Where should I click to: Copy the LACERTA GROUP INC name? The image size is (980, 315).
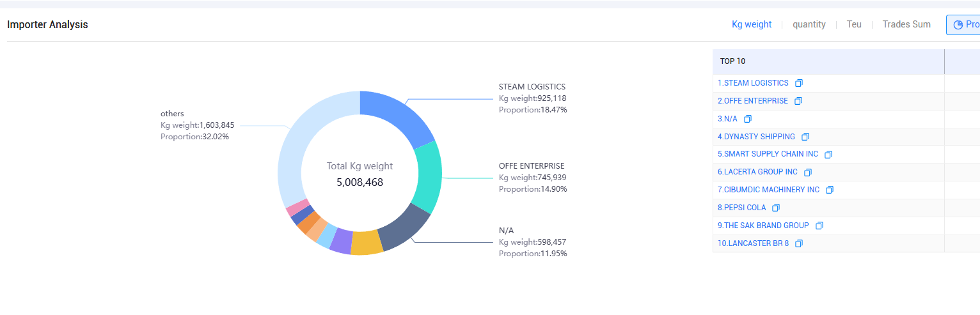point(808,173)
